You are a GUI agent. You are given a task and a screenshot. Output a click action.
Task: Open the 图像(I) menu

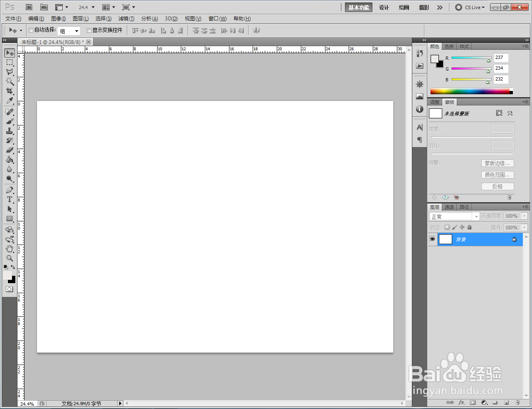[59, 19]
